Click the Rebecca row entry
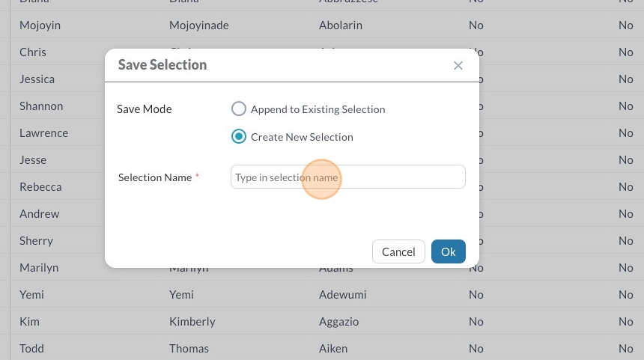 pyautogui.click(x=40, y=187)
